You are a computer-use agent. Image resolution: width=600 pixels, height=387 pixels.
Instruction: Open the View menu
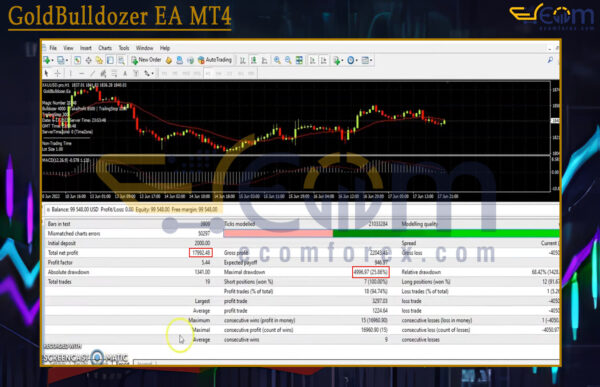(68, 48)
